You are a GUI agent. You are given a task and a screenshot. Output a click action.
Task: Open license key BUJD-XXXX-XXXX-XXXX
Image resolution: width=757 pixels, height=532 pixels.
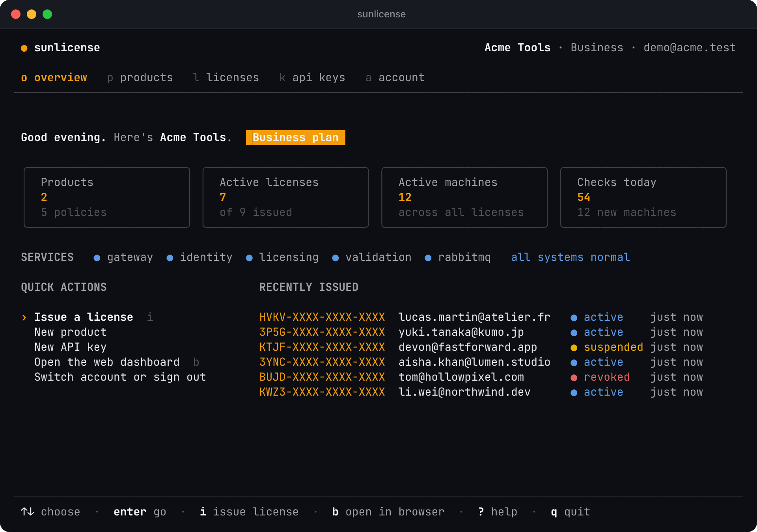click(322, 377)
